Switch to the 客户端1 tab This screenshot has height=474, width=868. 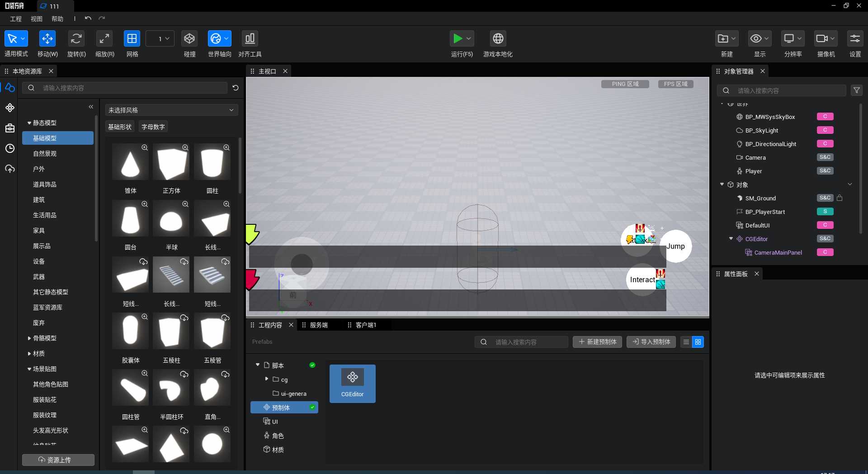click(x=366, y=325)
